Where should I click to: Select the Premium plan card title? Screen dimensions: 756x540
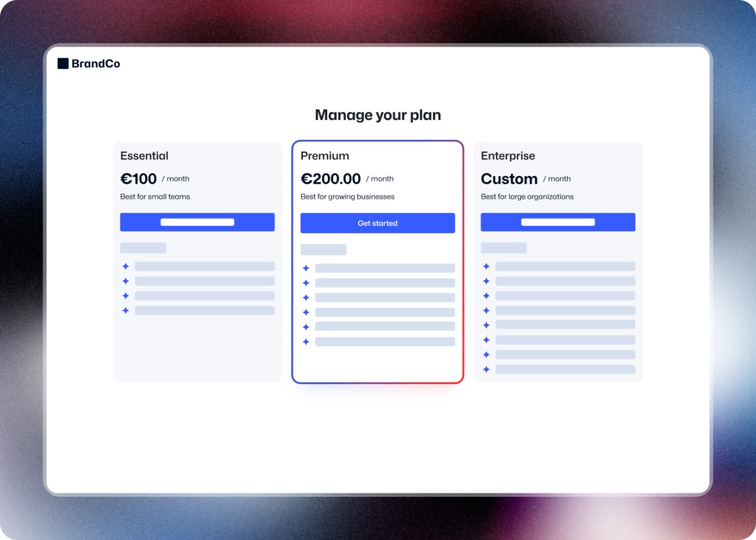[324, 156]
